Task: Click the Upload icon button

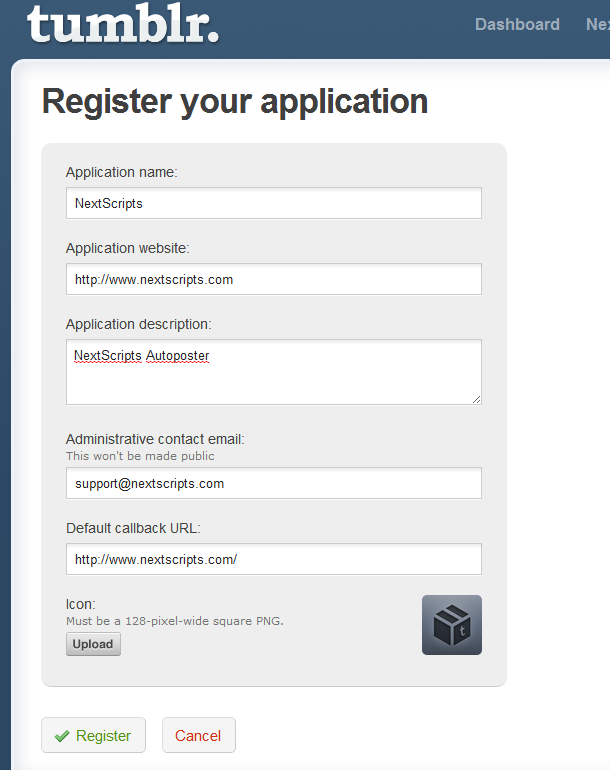Action: coord(93,644)
